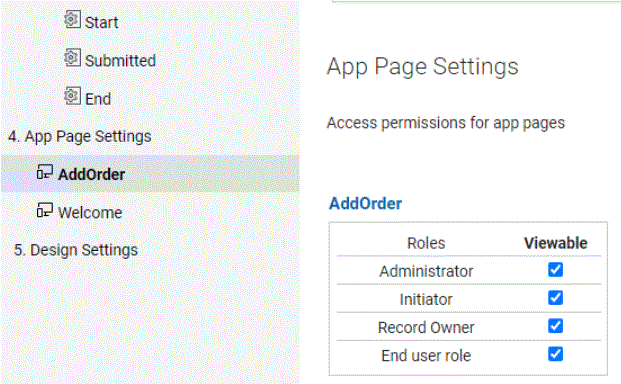Click the page icon beside Welcome

point(45,210)
